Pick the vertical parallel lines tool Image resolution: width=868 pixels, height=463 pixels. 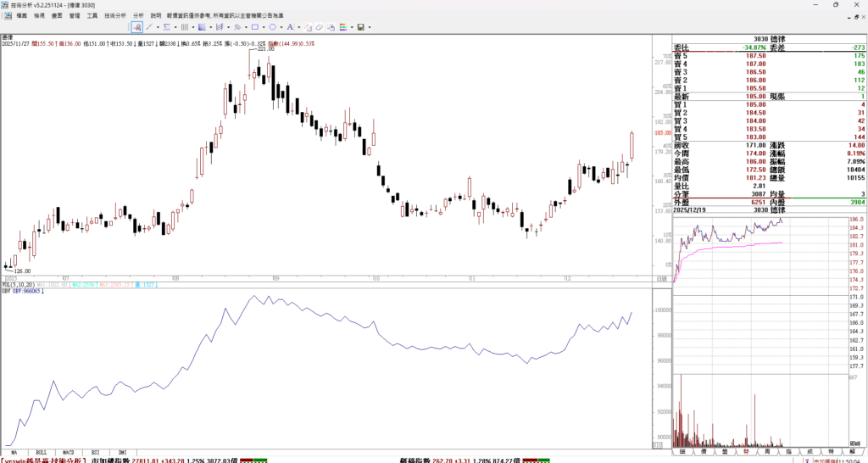click(185, 27)
